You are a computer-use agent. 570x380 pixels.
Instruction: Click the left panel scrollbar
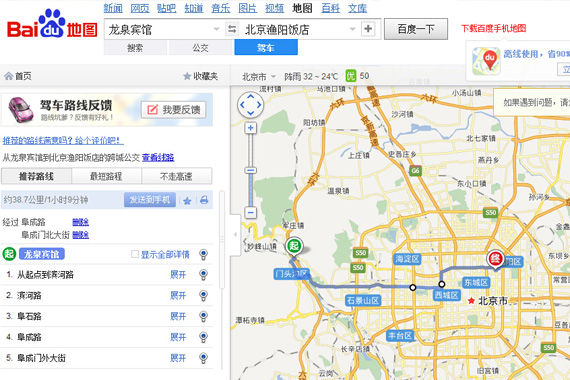[221, 240]
